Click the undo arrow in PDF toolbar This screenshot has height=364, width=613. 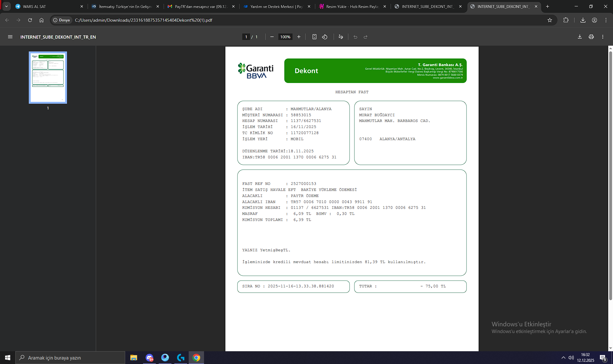click(355, 37)
